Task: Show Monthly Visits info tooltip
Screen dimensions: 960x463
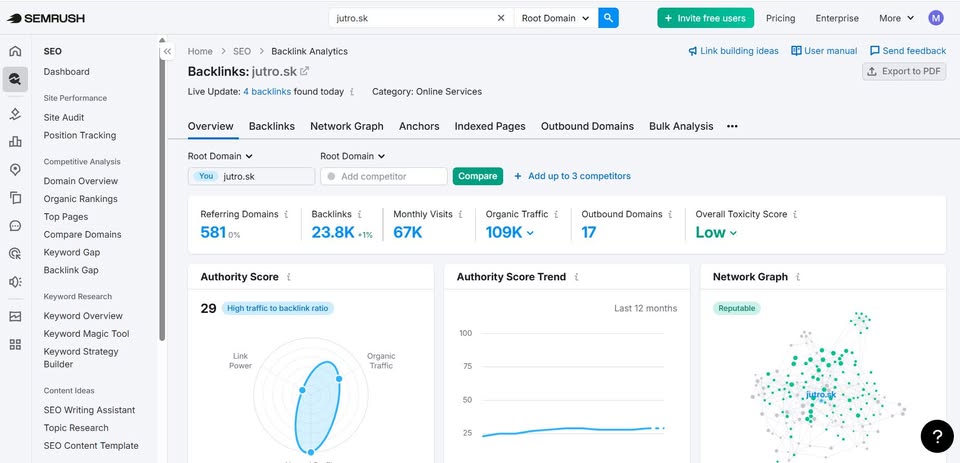Action: pyautogui.click(x=460, y=214)
